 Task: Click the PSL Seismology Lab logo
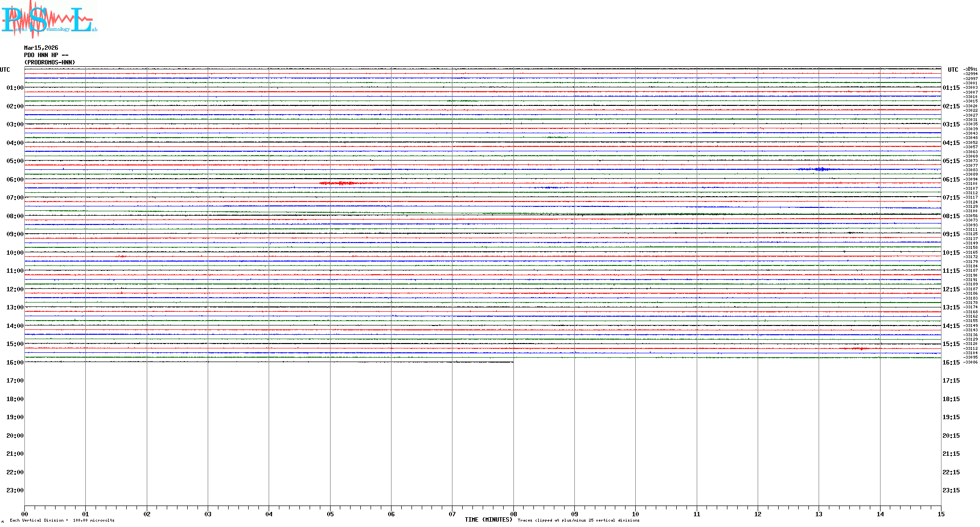(x=49, y=20)
